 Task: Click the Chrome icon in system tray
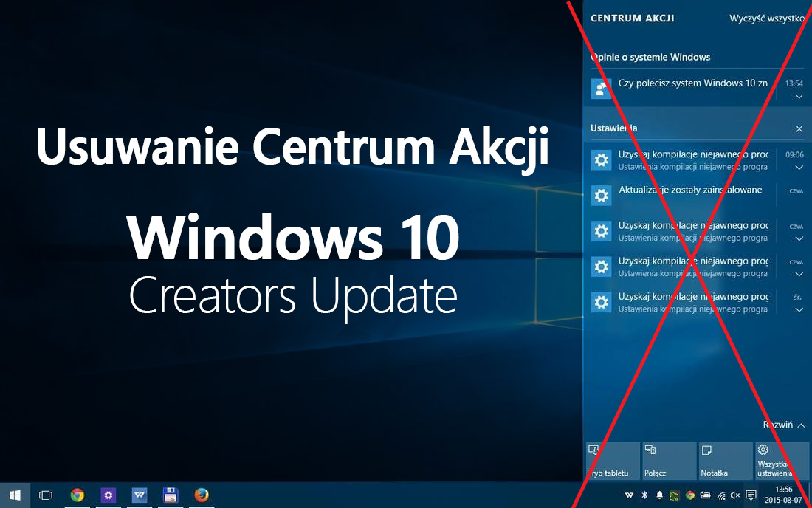tap(689, 495)
